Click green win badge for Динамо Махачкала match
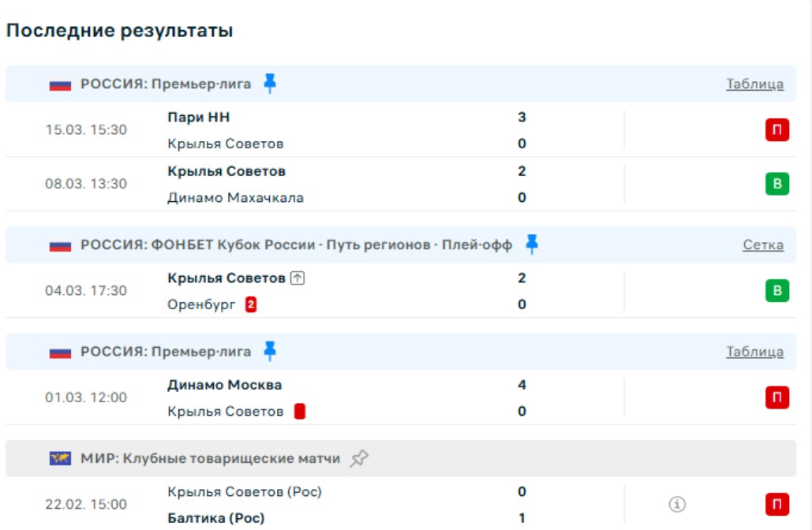812x530 pixels. [x=776, y=184]
